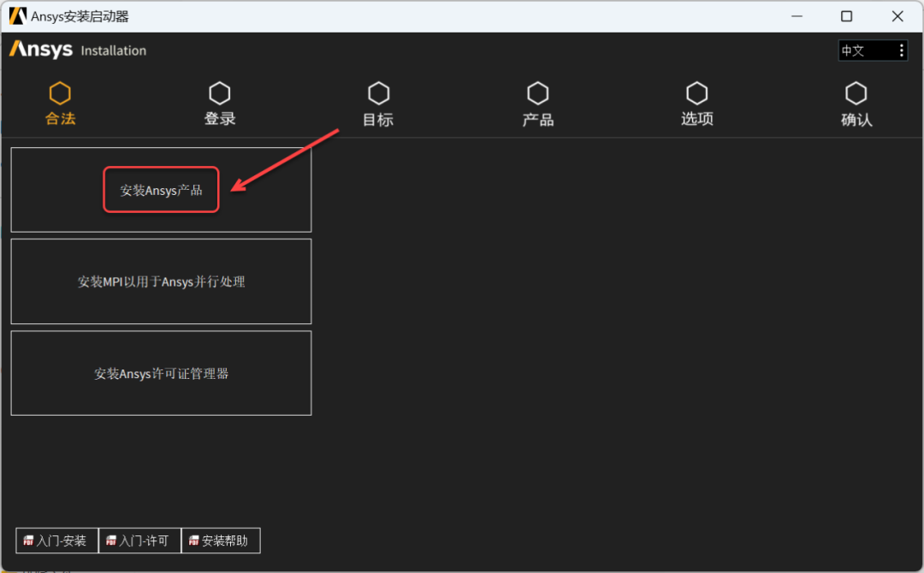Click 安装Ansys产品 button

pos(161,190)
